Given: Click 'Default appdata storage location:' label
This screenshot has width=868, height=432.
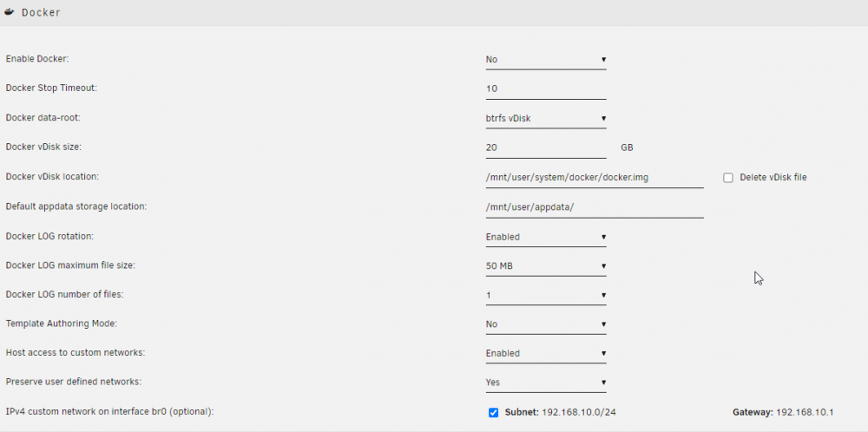Looking at the screenshot, I should 76,206.
